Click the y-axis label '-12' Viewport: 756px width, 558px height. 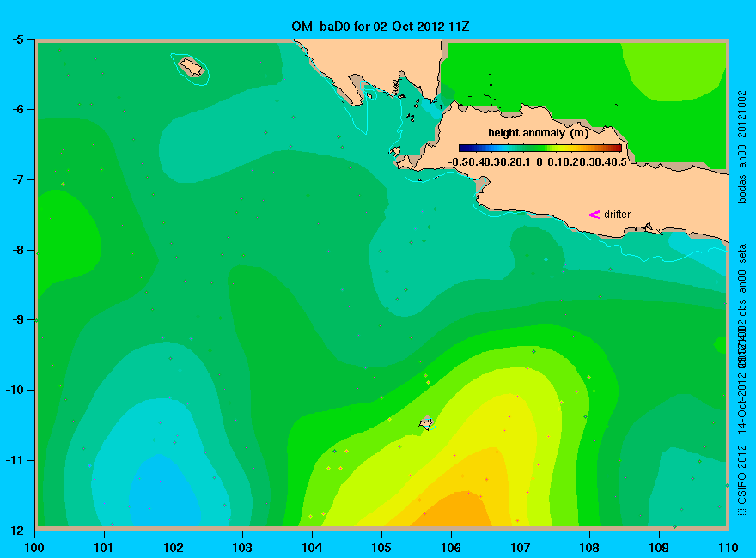click(15, 530)
